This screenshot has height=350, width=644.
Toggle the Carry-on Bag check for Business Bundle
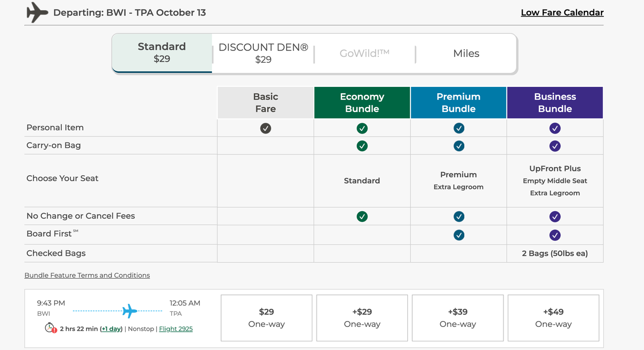pyautogui.click(x=554, y=145)
